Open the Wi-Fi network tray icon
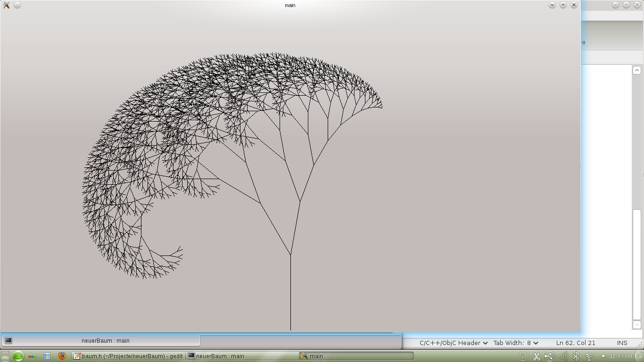This screenshot has height=362, width=644. (589, 356)
